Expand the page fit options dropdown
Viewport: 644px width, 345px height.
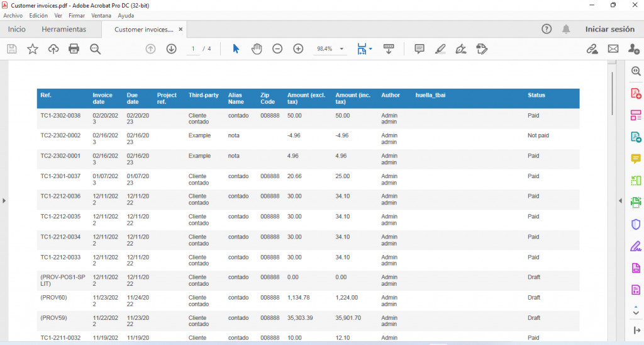pyautogui.click(x=370, y=49)
